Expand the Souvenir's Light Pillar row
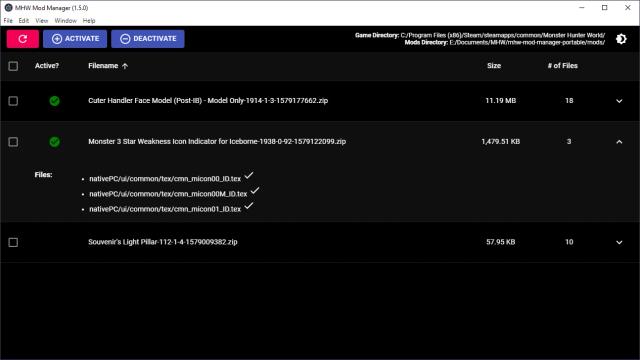 [x=619, y=242]
